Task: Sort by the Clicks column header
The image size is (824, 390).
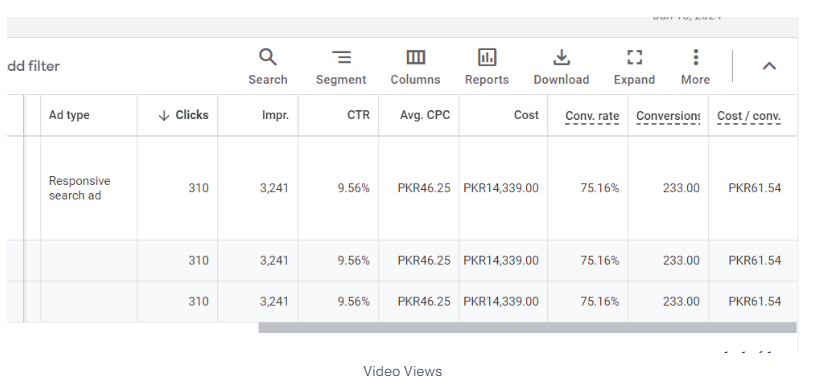Action: pos(183,115)
